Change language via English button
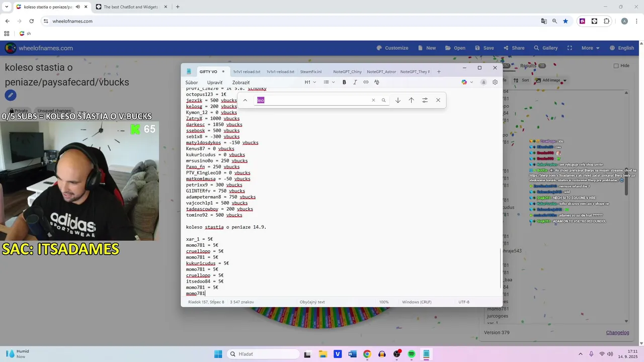Image resolution: width=644 pixels, height=362 pixels. pos(621,48)
